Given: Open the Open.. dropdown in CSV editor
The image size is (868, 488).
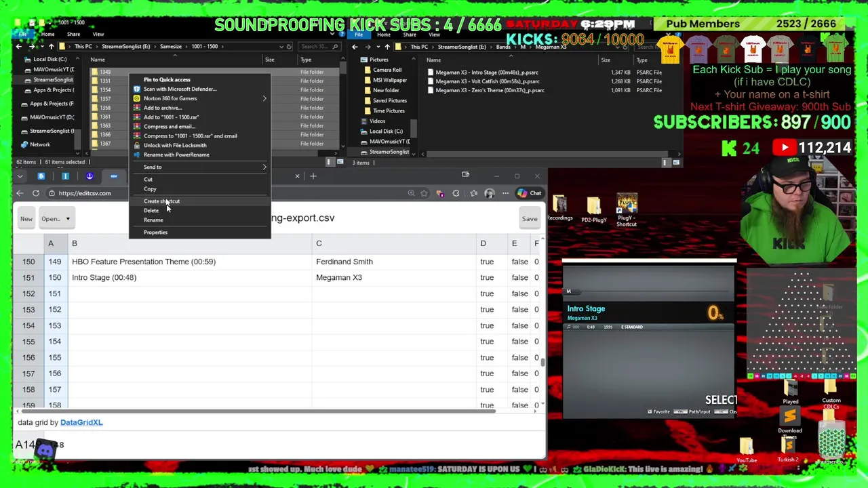Looking at the screenshot, I should 56,219.
